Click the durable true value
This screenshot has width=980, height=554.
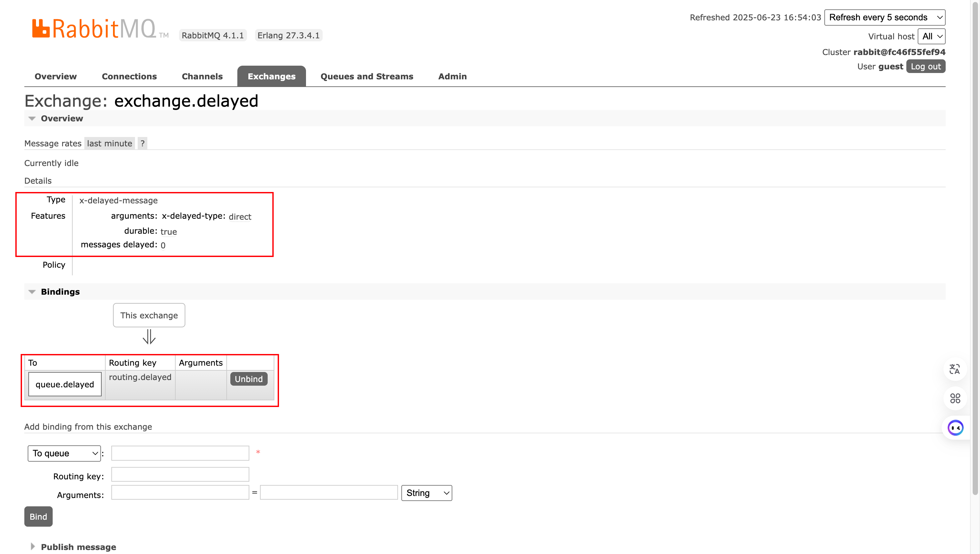(x=169, y=232)
